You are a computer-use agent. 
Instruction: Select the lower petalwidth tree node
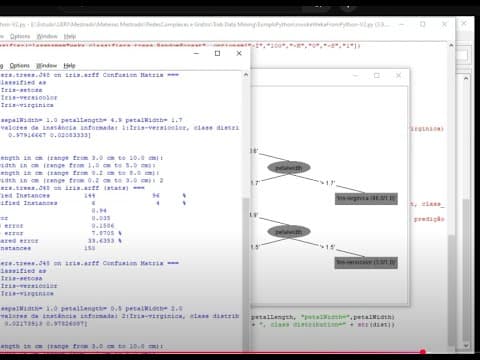[289, 232]
